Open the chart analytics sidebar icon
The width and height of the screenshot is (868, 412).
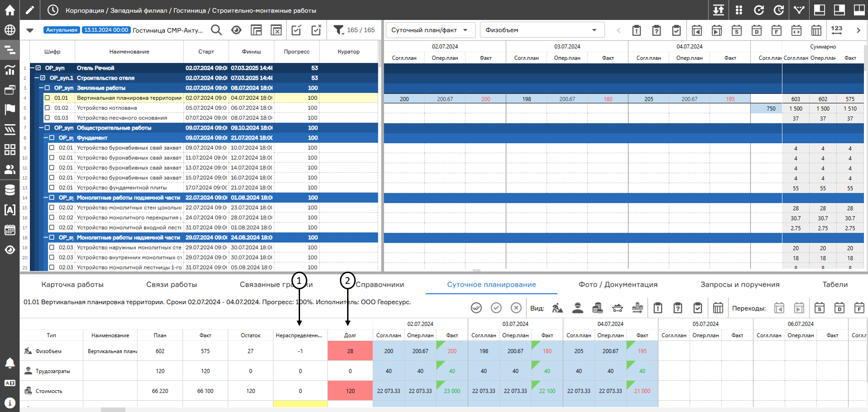10,70
